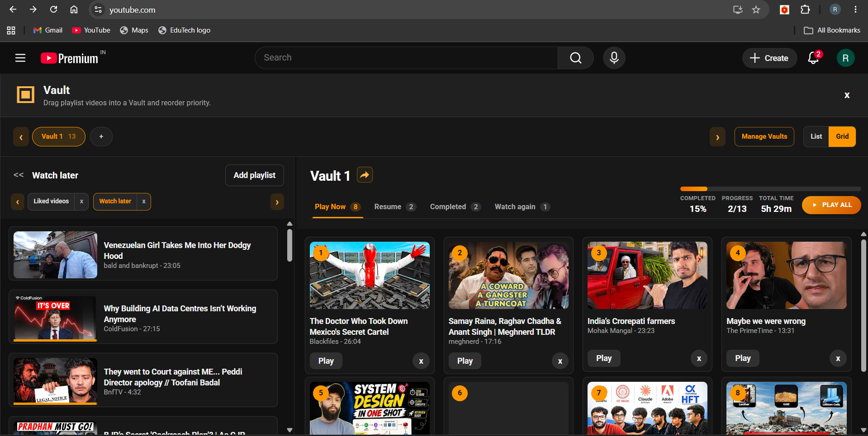Add a new vault with plus button

101,136
